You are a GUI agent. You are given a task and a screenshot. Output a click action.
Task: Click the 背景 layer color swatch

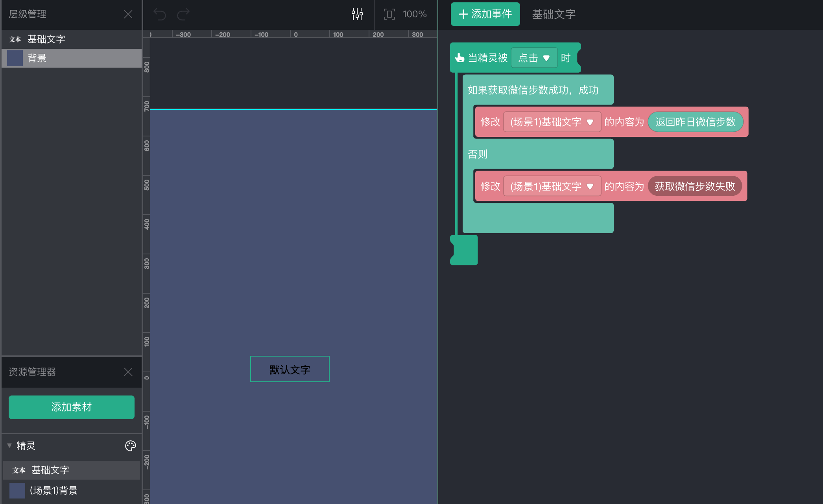tap(15, 58)
